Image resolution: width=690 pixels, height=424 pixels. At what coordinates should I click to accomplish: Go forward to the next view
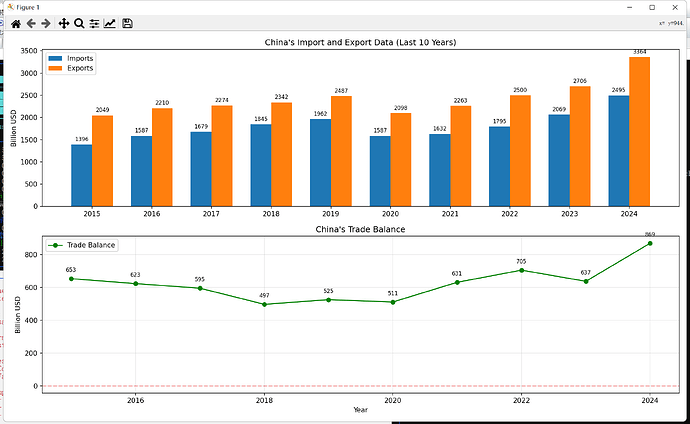tap(46, 24)
